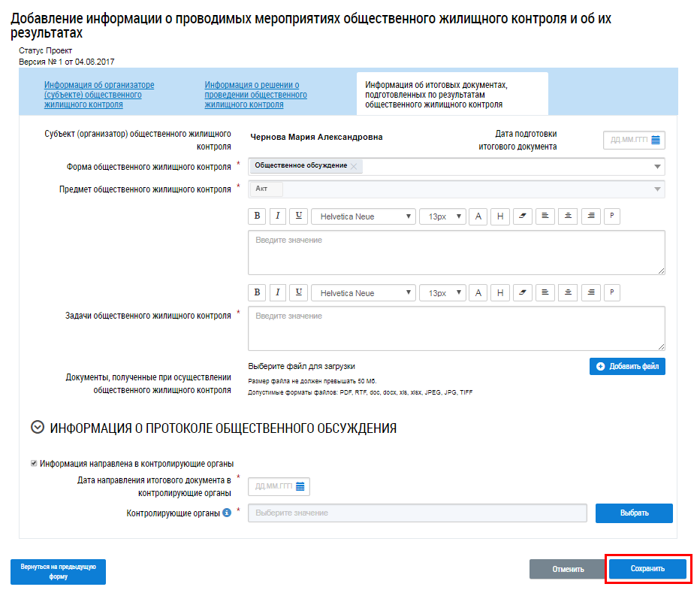Remove the 'Общественное обсуждение' tag
Viewport: 700px width, 593px height.
[x=354, y=166]
